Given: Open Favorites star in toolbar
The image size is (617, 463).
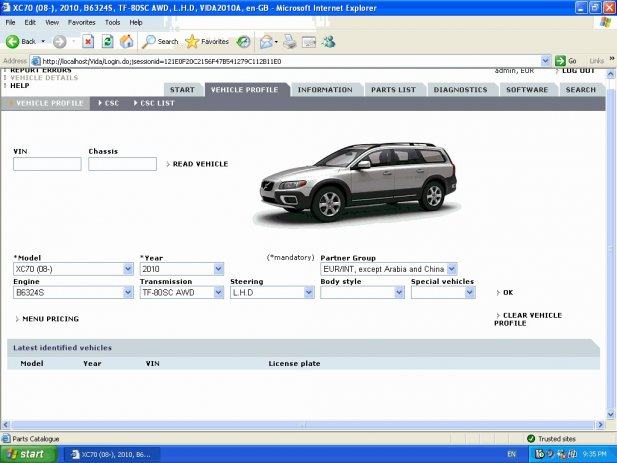Looking at the screenshot, I should coord(207,41).
